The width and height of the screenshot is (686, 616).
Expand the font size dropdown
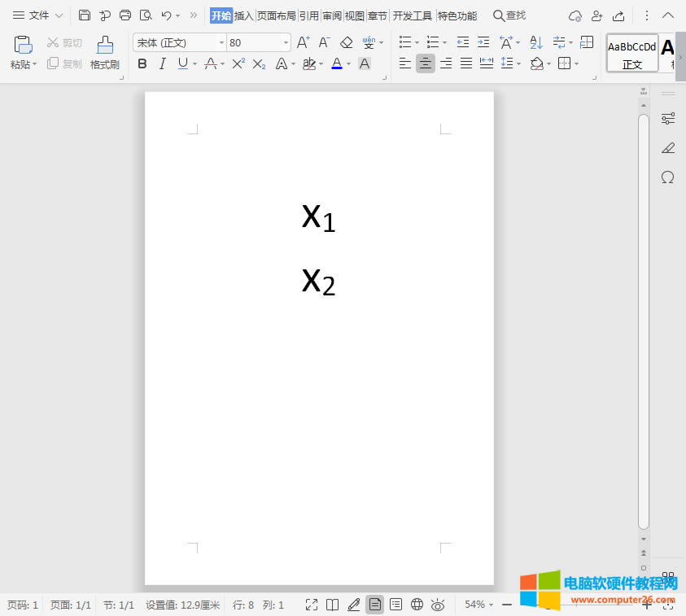pos(286,42)
